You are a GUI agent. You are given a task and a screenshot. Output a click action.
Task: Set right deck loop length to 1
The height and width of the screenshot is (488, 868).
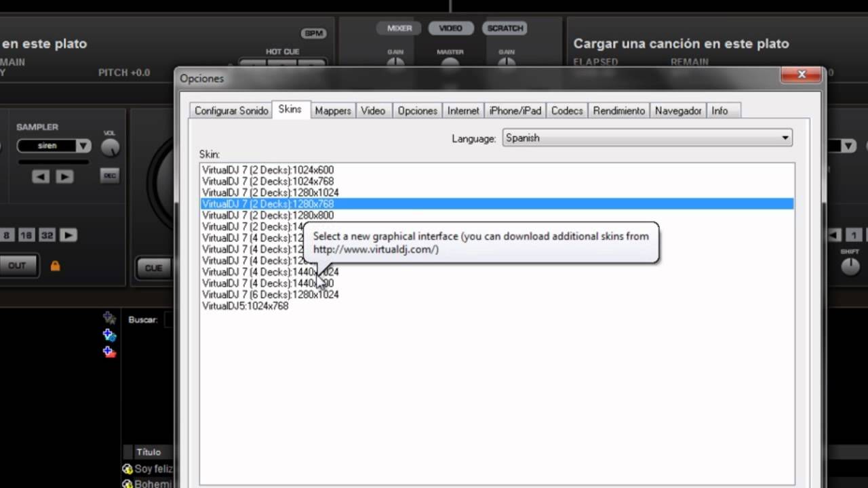[x=855, y=235]
